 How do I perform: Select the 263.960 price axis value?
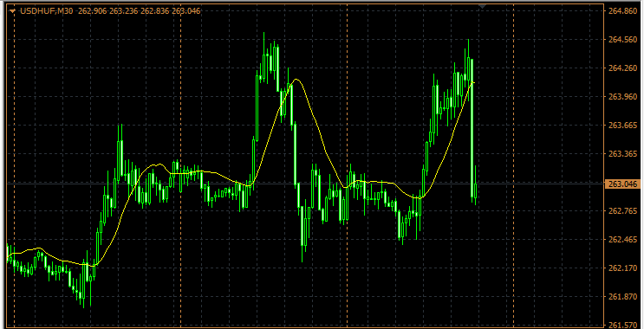point(621,96)
